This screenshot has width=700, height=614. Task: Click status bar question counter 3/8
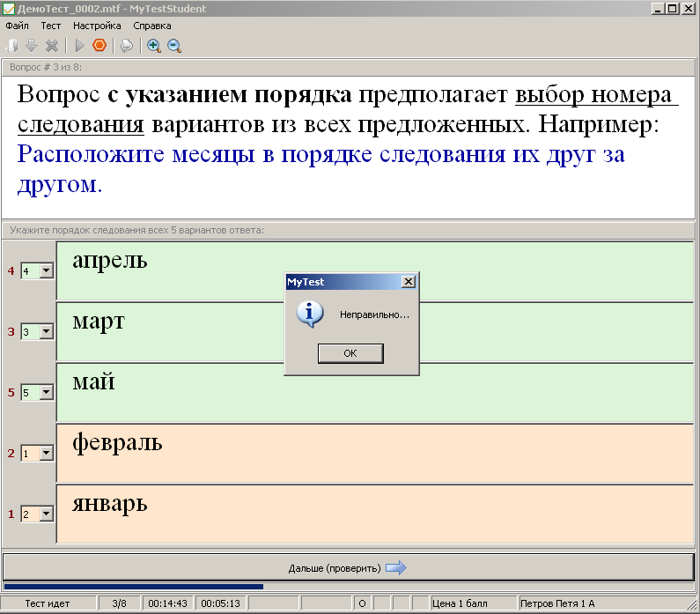click(119, 603)
